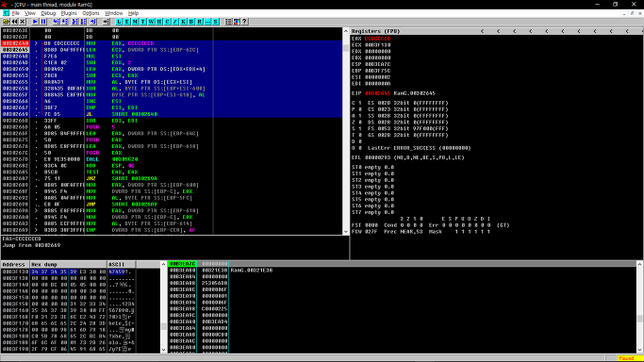Select the ESP register value
Image resolution: width=644 pixels, height=362 pixels.
click(x=377, y=64)
